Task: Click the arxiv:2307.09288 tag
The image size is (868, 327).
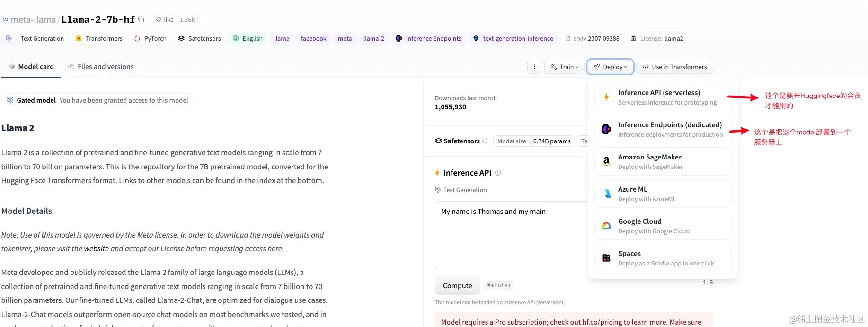Action: pyautogui.click(x=592, y=38)
